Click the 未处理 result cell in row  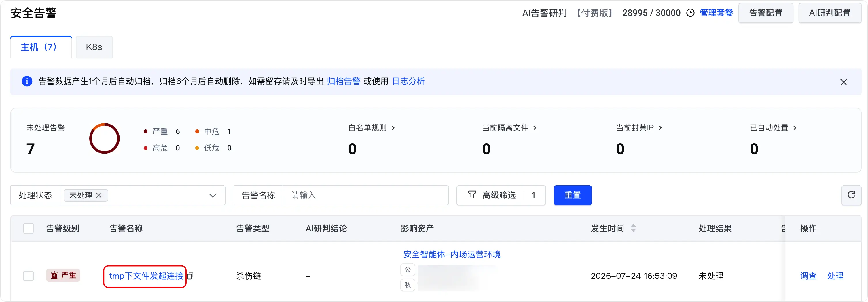click(711, 276)
